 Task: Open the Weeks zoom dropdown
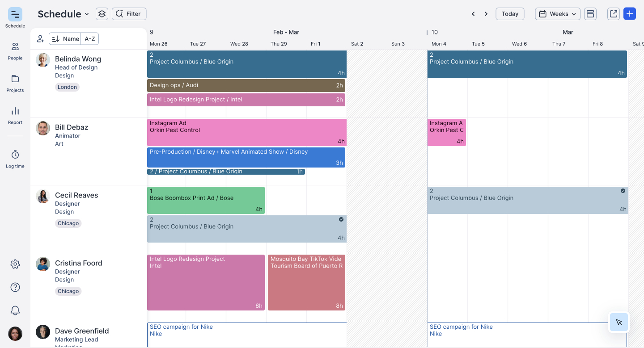point(557,13)
